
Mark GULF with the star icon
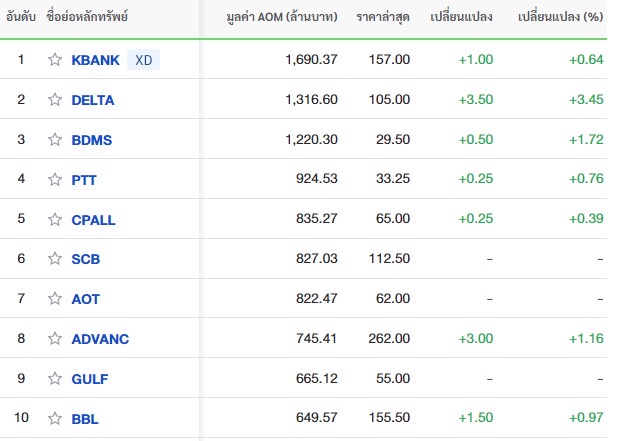(x=55, y=379)
